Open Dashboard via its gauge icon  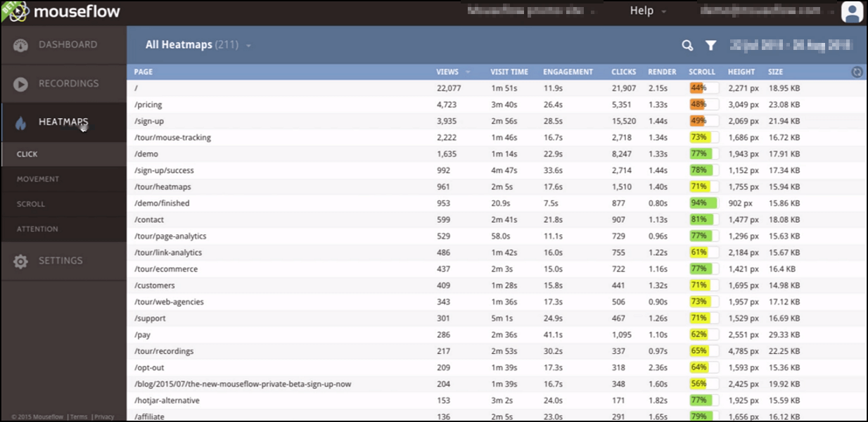[x=20, y=45]
